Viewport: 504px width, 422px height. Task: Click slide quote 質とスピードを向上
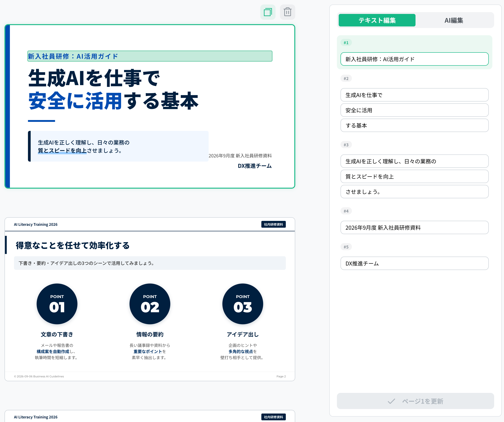[62, 151]
